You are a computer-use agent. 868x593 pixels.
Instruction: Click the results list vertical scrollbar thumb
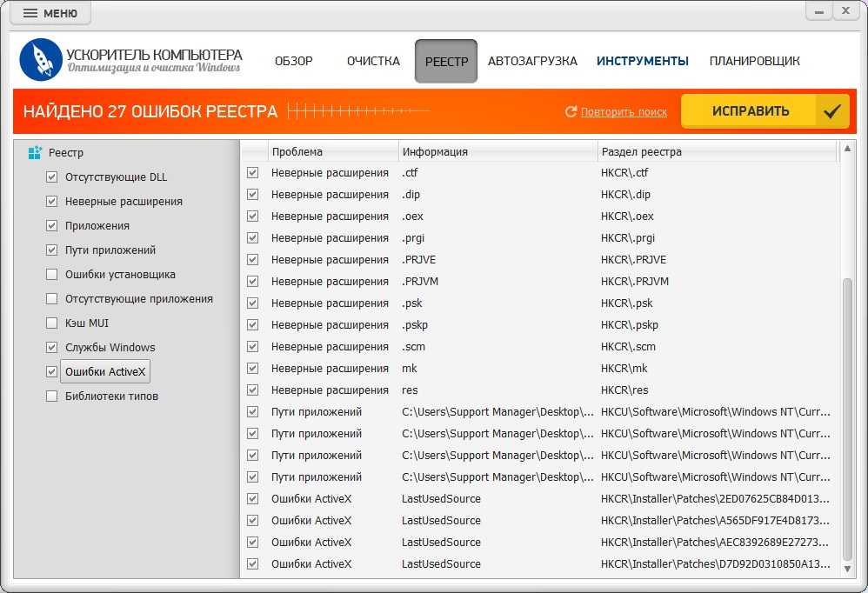pyautogui.click(x=848, y=417)
